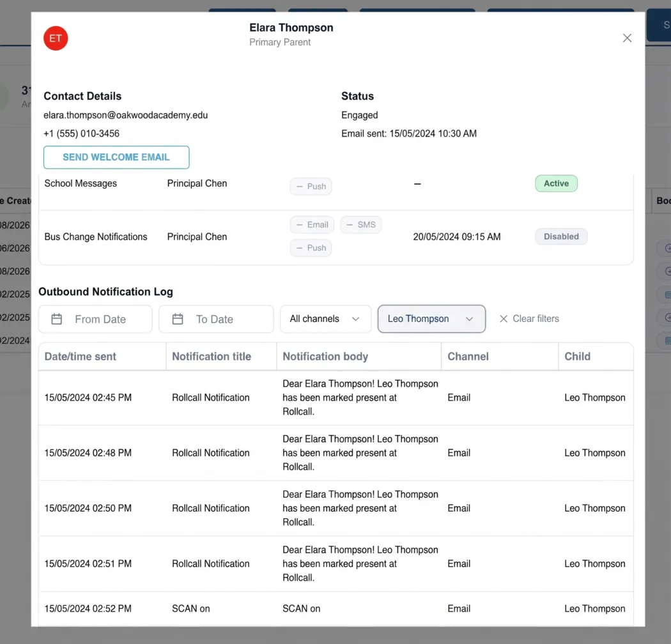Select the 15/05/2024 02:50 PM log row
Viewport: 671px width, 644px height.
click(336, 508)
